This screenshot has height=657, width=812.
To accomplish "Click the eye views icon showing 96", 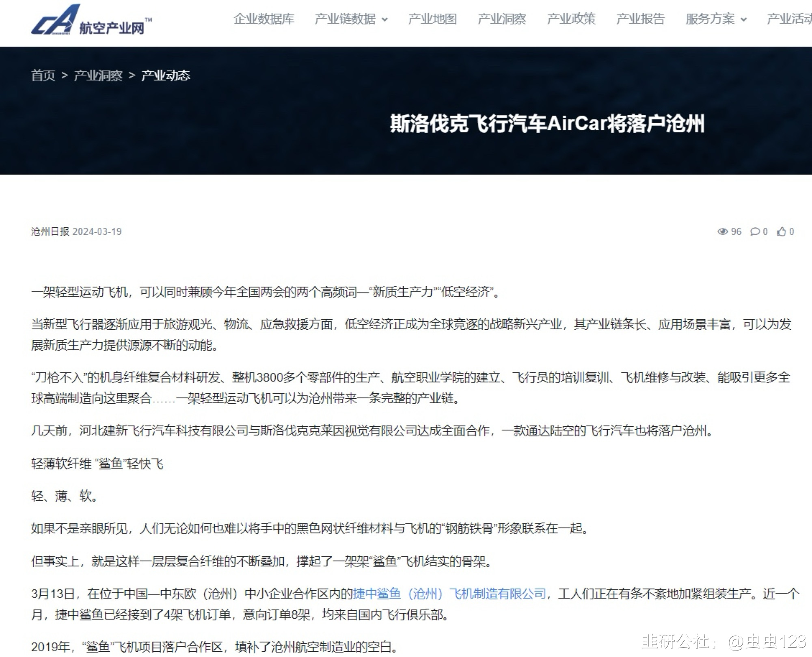I will (723, 231).
